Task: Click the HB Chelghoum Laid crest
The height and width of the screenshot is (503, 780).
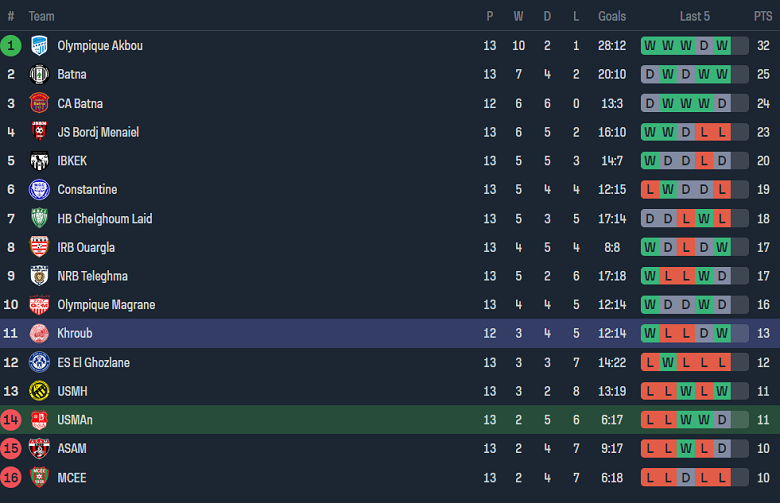Action: [x=40, y=218]
